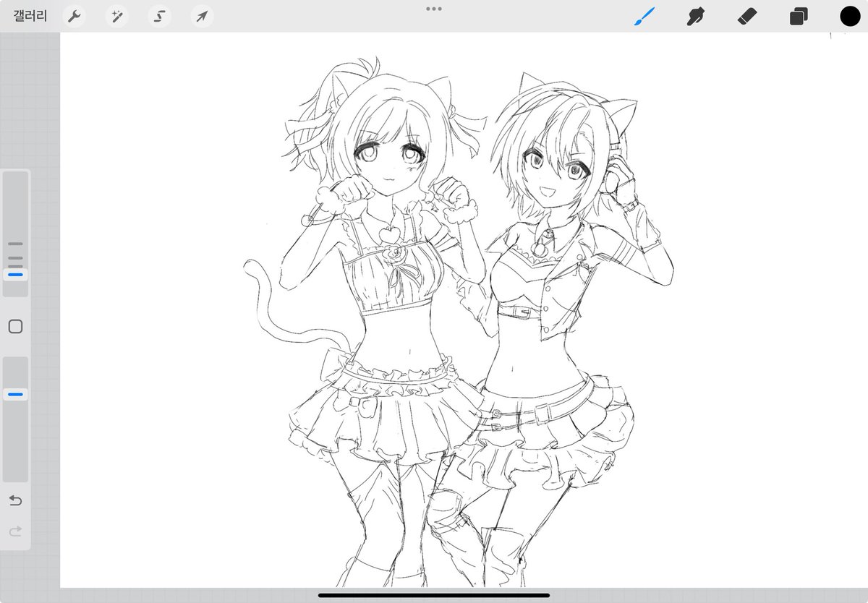The image size is (868, 603).
Task: Click the brush opacity slider handle
Action: point(15,395)
